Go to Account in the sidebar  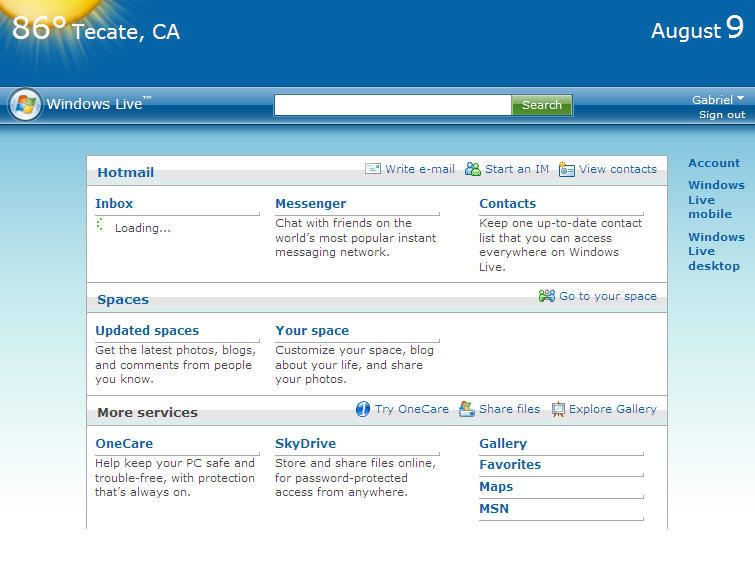714,163
